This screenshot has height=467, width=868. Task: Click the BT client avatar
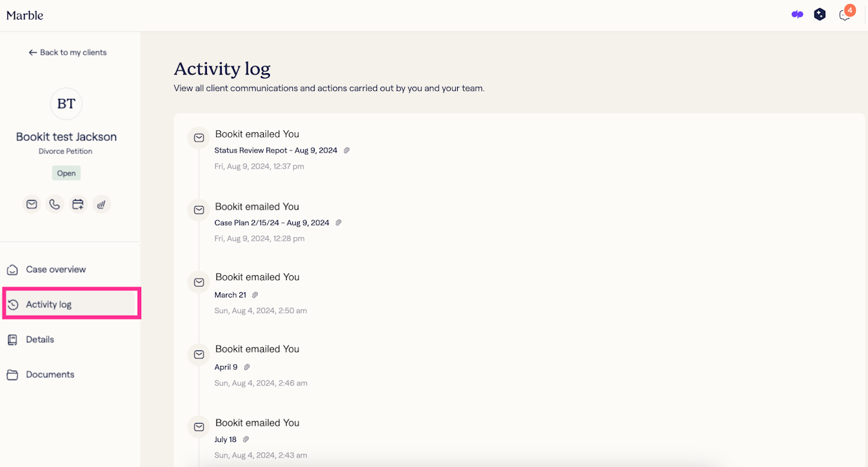pos(66,104)
